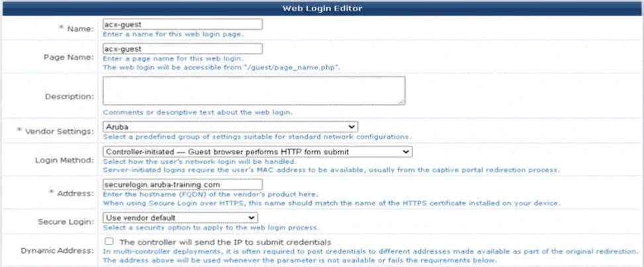Screen dimensions: 644x267
Task: Expand the Login Method dropdown
Action: (257, 152)
